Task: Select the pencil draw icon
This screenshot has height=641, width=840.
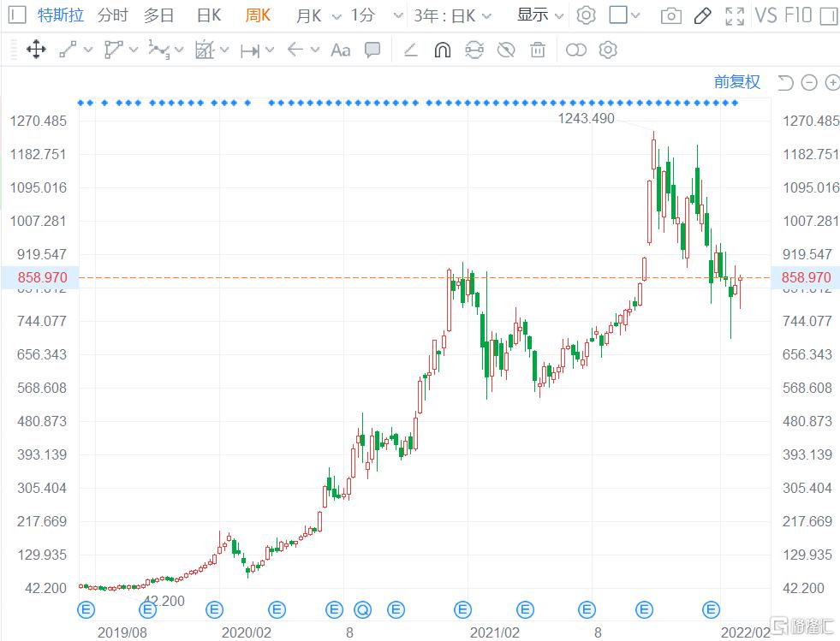Action: [702, 15]
